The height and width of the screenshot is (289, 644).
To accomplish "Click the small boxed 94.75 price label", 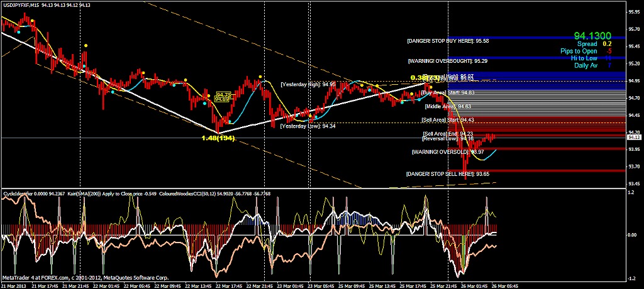I will (223, 94).
